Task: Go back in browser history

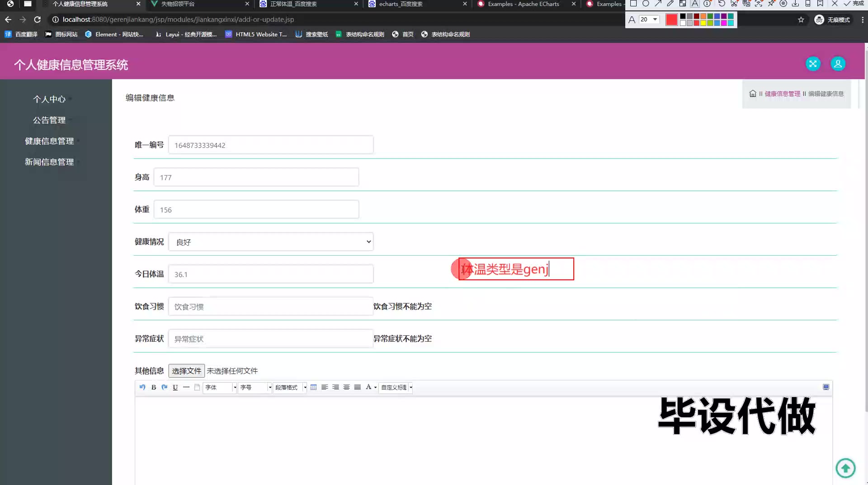Action: tap(8, 19)
